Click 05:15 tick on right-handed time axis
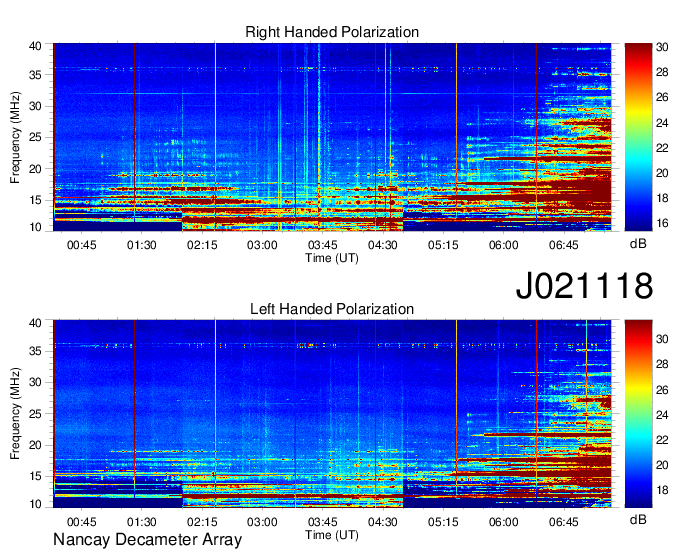This screenshot has width=680, height=552. pos(443,245)
